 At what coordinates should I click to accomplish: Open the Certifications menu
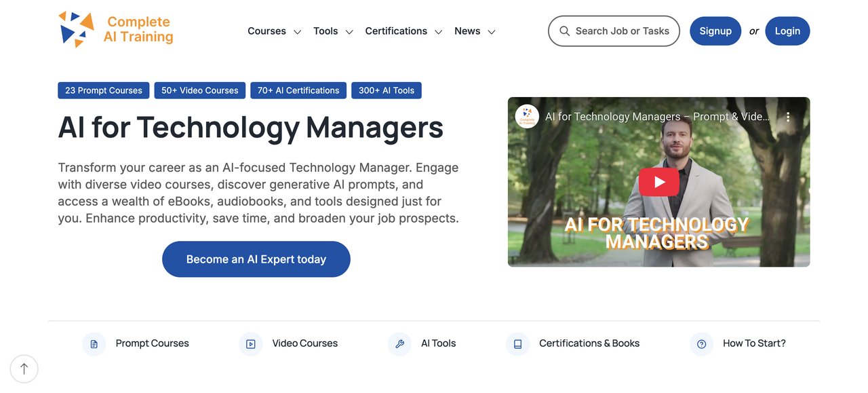click(396, 31)
